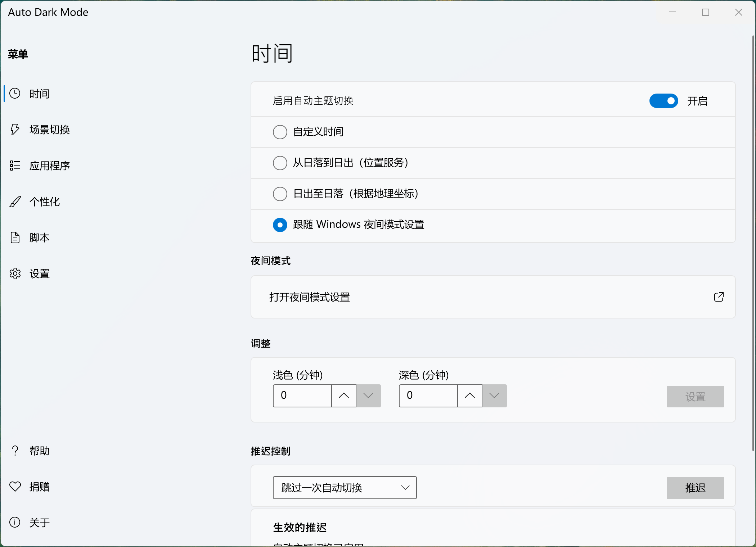Decrease 深色 minutes with the down arrow
Image resolution: width=756 pixels, height=547 pixels.
click(494, 396)
